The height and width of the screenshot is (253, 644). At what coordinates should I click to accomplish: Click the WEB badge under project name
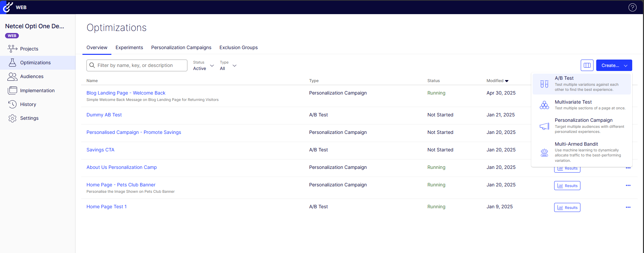[x=12, y=36]
